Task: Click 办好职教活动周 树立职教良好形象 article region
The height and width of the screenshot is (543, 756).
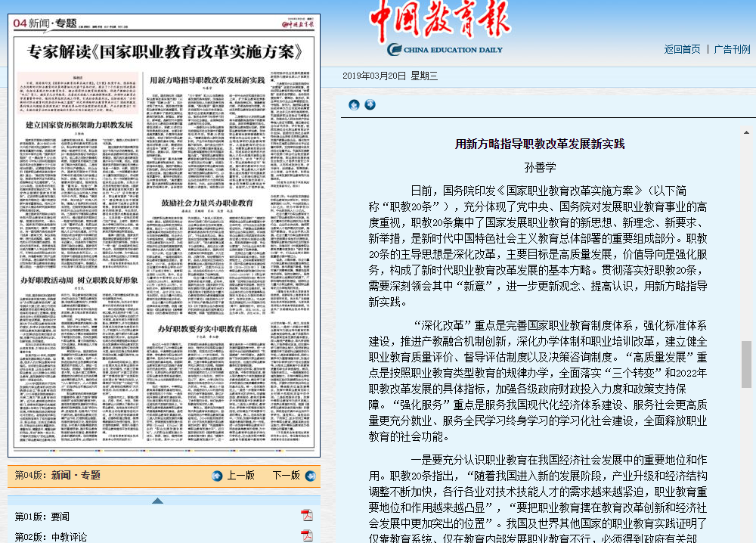Action: pyautogui.click(x=78, y=278)
